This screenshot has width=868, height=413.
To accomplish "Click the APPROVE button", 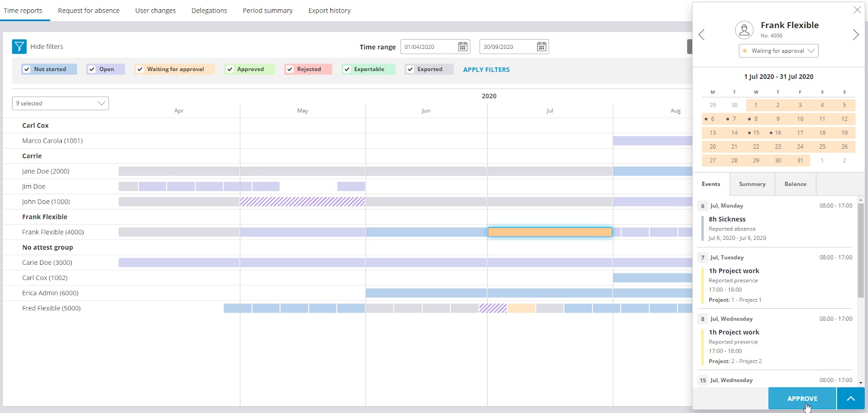I will coord(802,398).
